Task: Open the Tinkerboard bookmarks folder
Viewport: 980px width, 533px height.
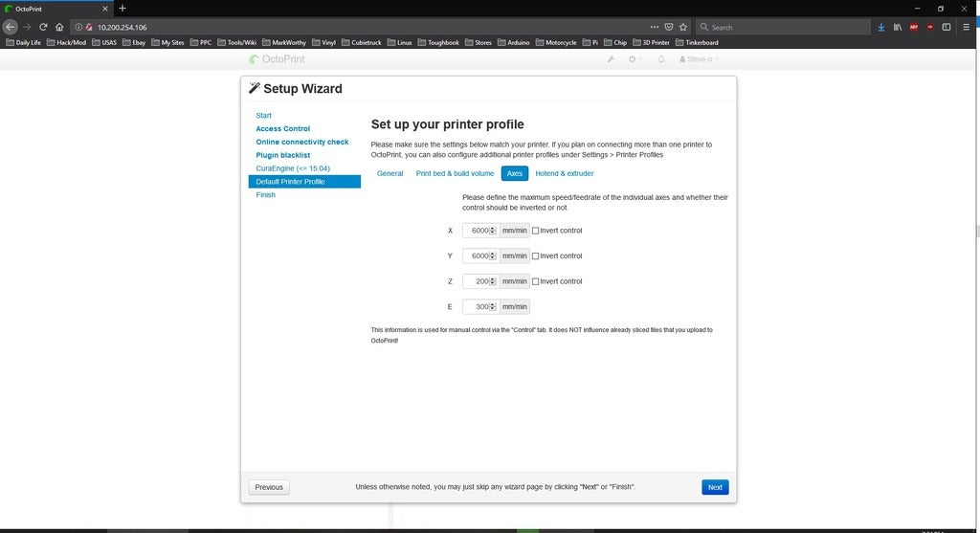Action: pos(697,42)
